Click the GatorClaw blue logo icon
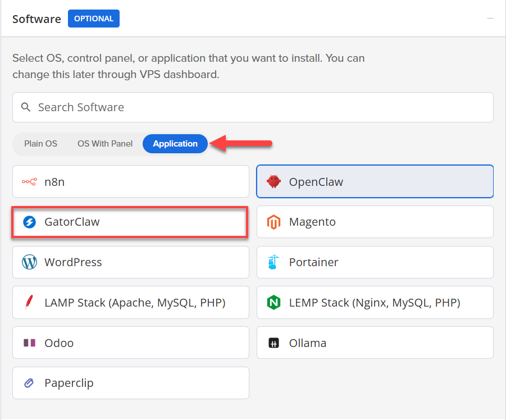The height and width of the screenshot is (420, 506). tap(29, 222)
